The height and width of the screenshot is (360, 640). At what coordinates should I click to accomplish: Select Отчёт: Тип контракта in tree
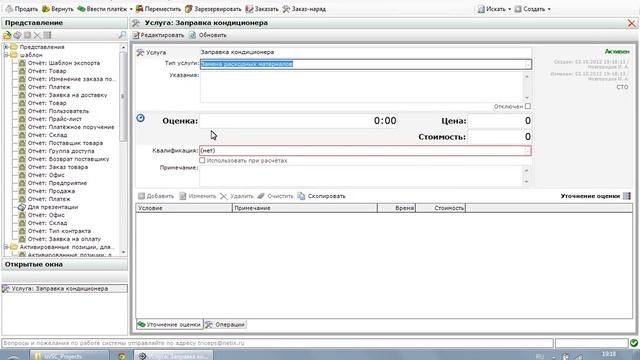[59, 231]
